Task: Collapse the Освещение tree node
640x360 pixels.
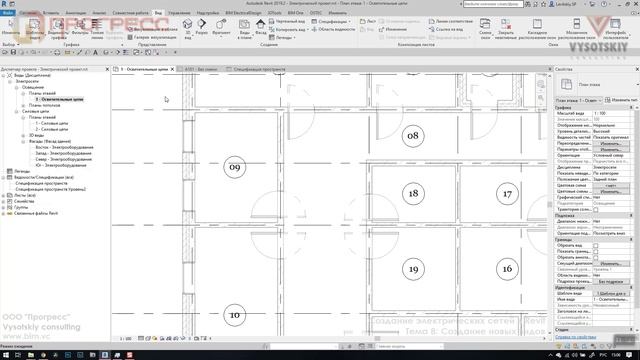Action: click(x=17, y=87)
